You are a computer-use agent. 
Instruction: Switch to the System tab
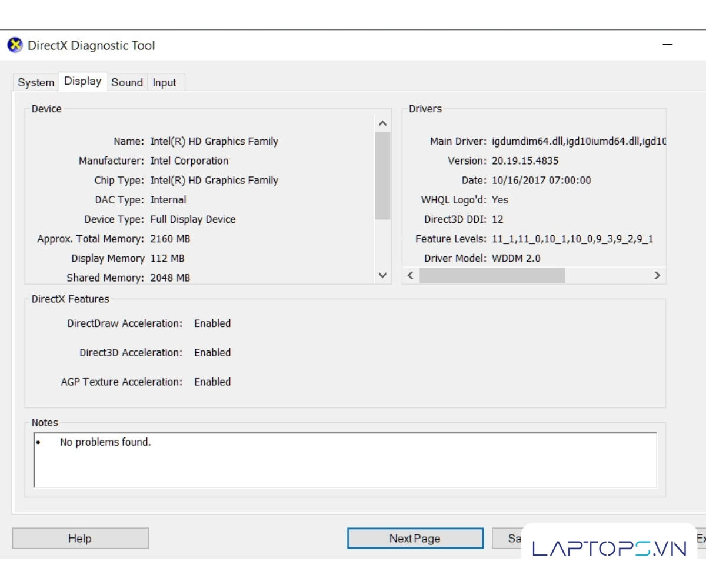(36, 83)
